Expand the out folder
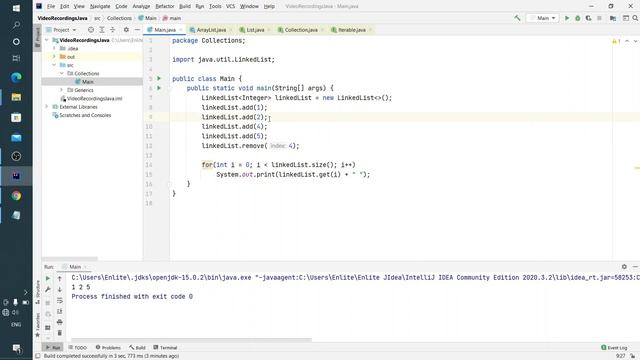This screenshot has width=640, height=360. coord(54,57)
